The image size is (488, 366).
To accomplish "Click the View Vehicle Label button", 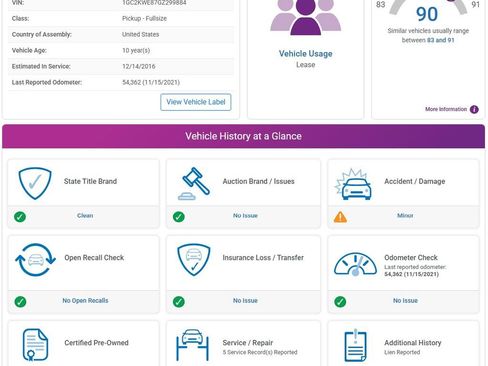I will 196,102.
